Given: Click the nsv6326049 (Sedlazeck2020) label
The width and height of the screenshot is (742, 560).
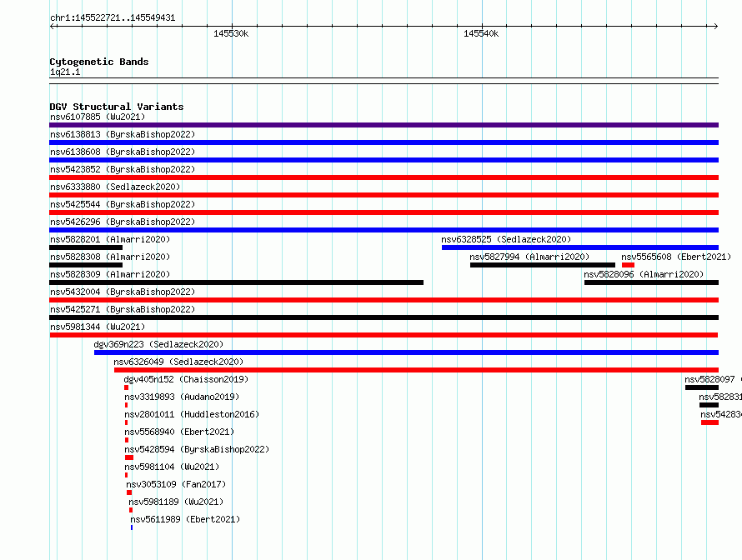Looking at the screenshot, I should [x=178, y=362].
